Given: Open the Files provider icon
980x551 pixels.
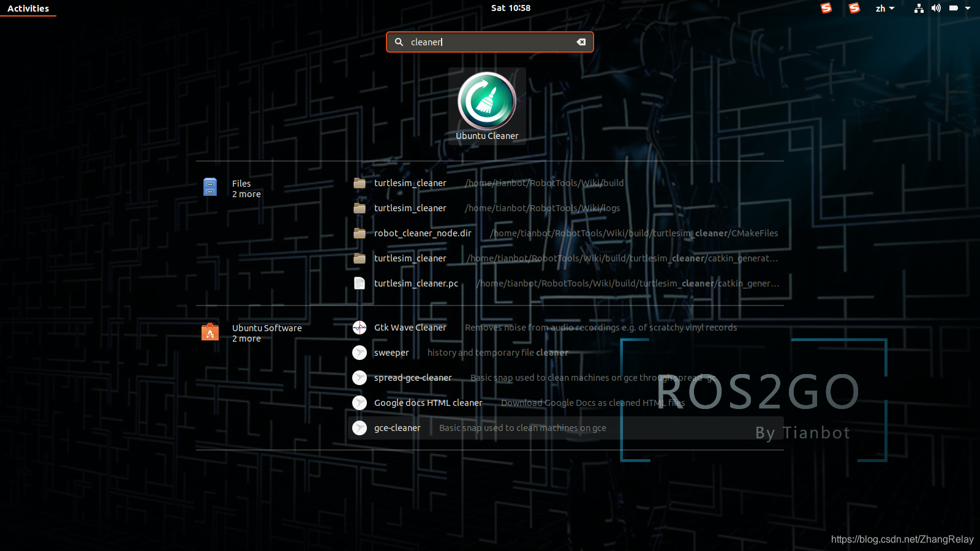Looking at the screenshot, I should click(x=210, y=187).
